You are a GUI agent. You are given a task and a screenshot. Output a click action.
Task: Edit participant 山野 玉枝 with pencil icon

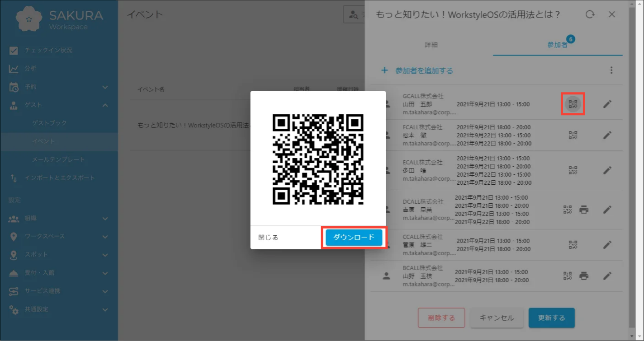tap(607, 276)
